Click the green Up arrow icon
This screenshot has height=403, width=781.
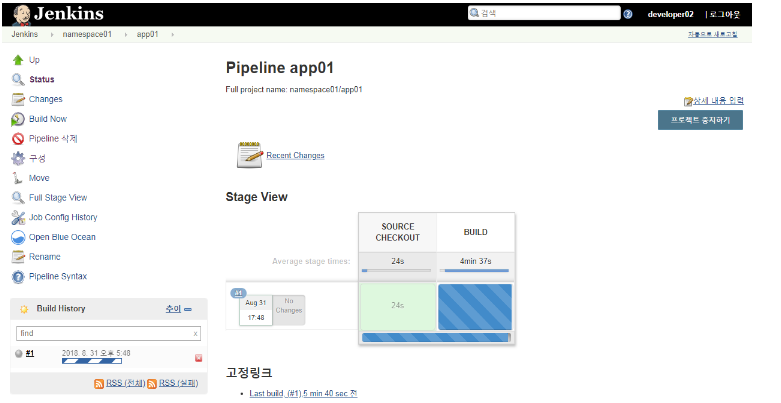(x=18, y=60)
